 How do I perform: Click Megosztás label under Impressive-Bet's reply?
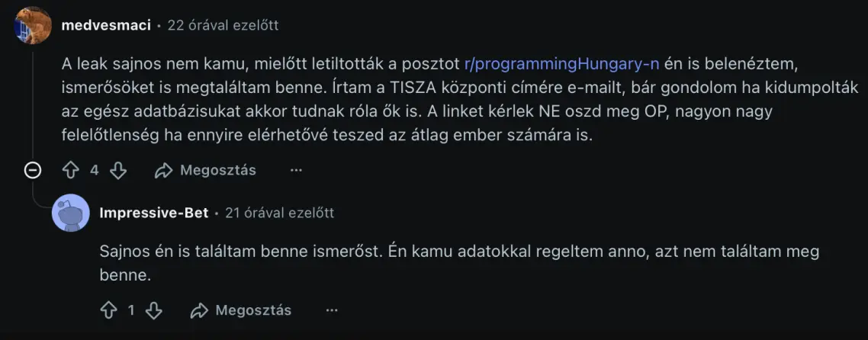coord(253,310)
